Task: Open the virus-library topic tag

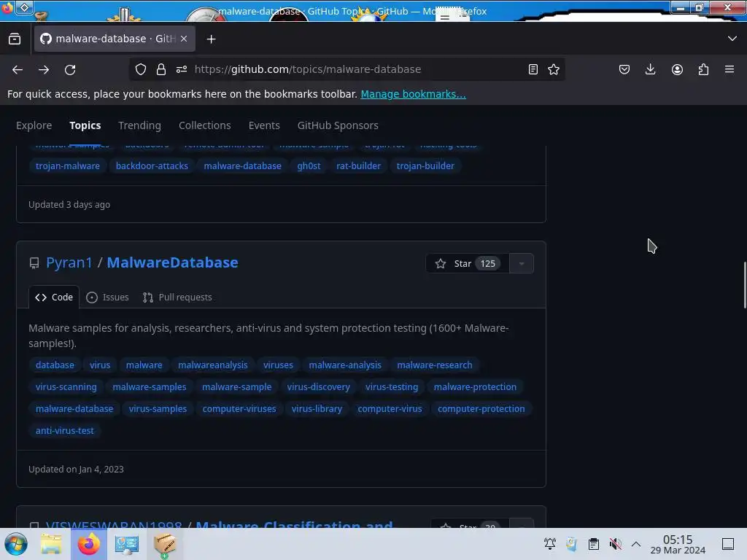Action: (x=317, y=408)
